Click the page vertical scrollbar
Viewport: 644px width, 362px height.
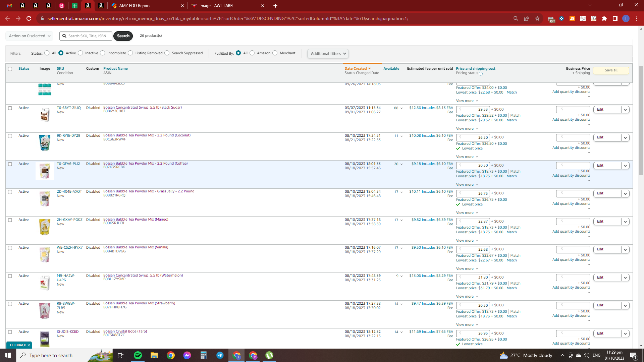pyautogui.click(x=641, y=121)
